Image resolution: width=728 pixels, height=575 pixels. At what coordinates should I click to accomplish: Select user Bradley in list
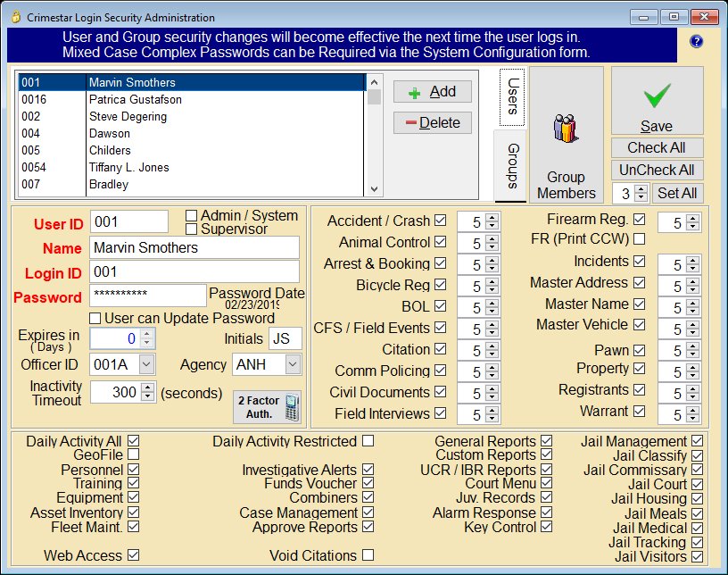click(x=192, y=184)
